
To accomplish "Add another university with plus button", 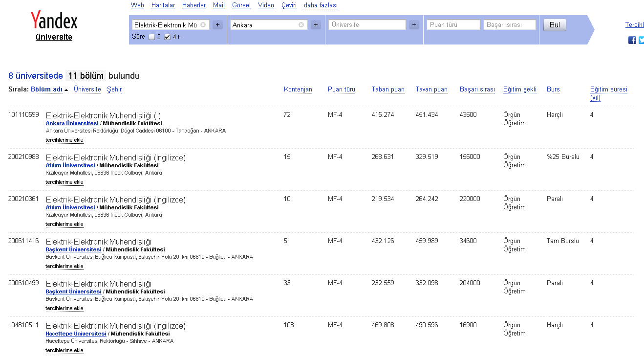I will (414, 24).
